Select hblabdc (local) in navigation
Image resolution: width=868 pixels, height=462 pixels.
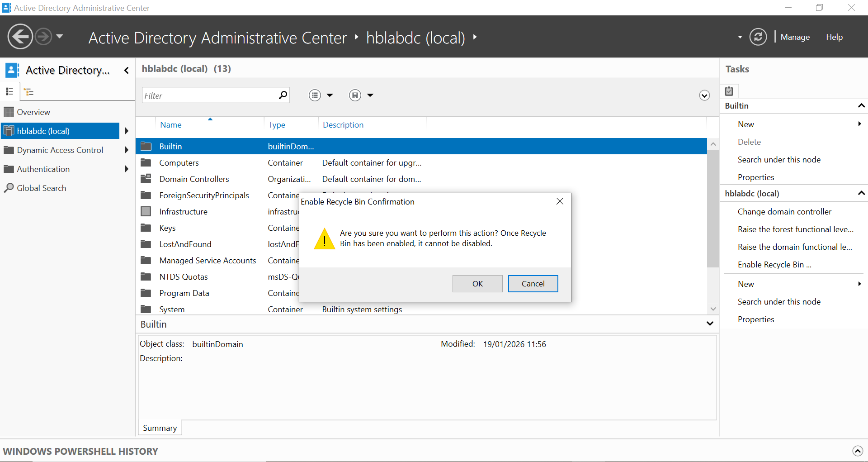(60, 131)
